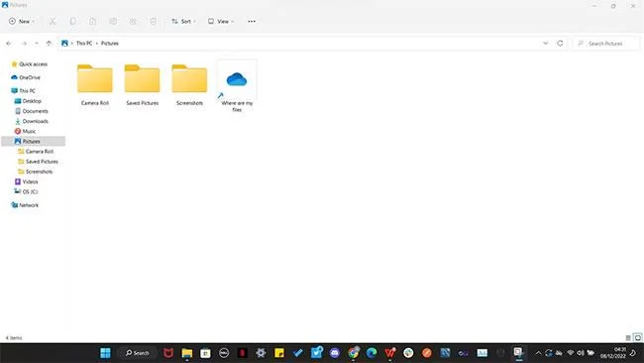Switch to the large thumbnails view layout
Screen dimensions: 644x363
(638, 337)
